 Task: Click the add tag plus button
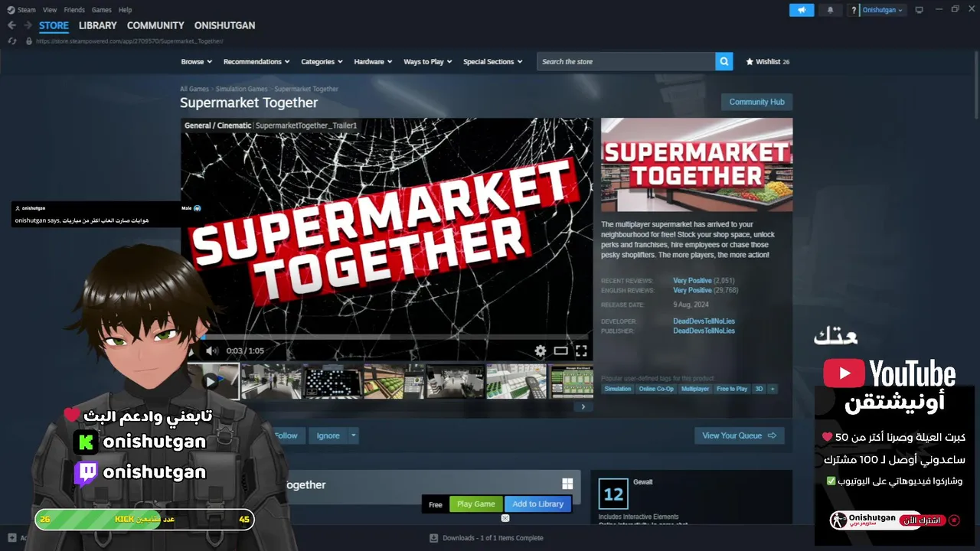(773, 389)
